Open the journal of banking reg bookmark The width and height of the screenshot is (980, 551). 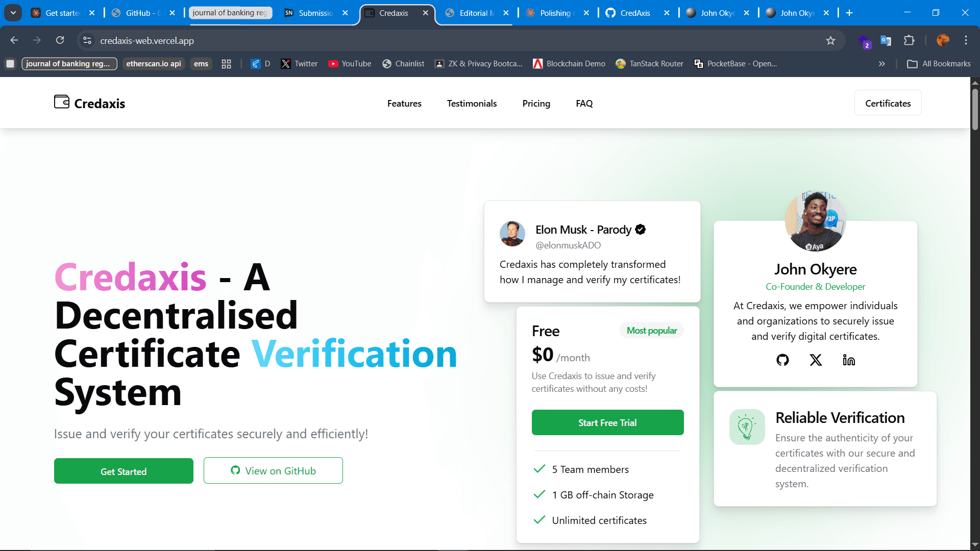pos(69,64)
